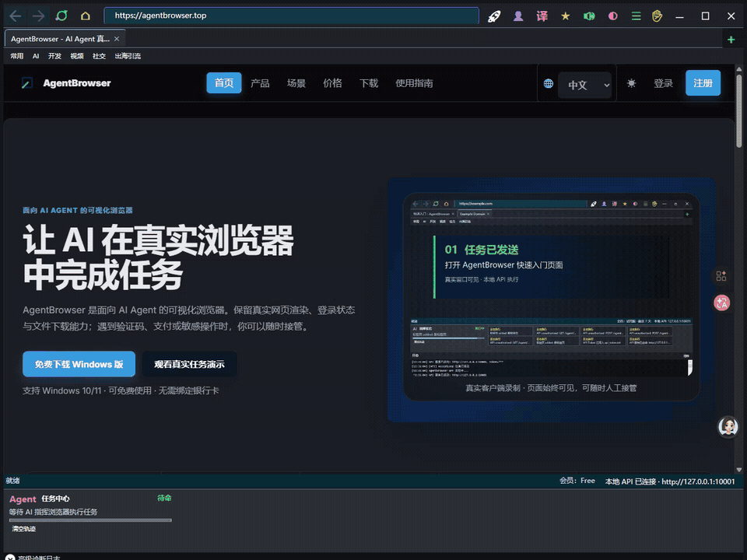The height and width of the screenshot is (560, 747).
Task: Toggle sound with the green speaker icon
Action: pyautogui.click(x=589, y=16)
